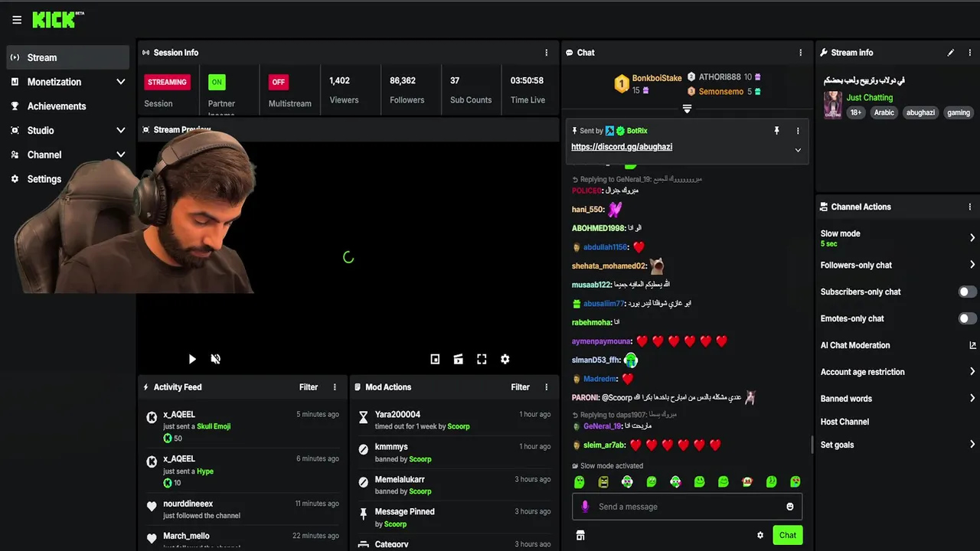Open AI Chat Moderation external link

click(x=972, y=345)
